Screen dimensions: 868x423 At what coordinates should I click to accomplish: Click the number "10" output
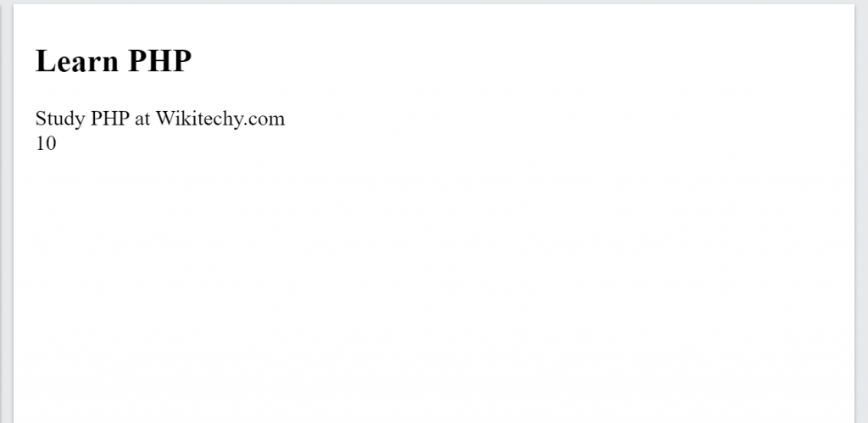click(x=46, y=143)
